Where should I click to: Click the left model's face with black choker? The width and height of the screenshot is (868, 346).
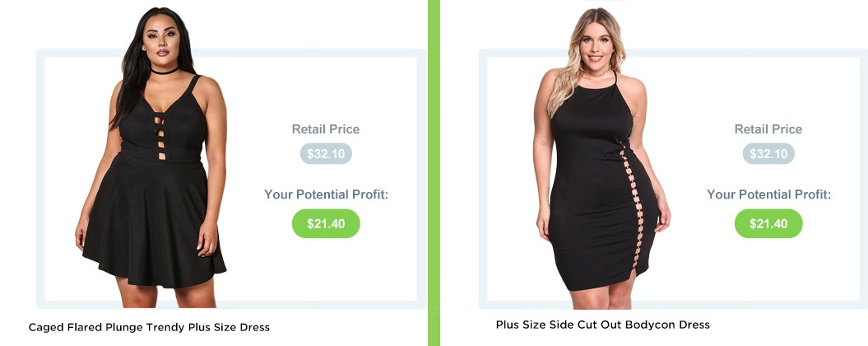point(161,41)
